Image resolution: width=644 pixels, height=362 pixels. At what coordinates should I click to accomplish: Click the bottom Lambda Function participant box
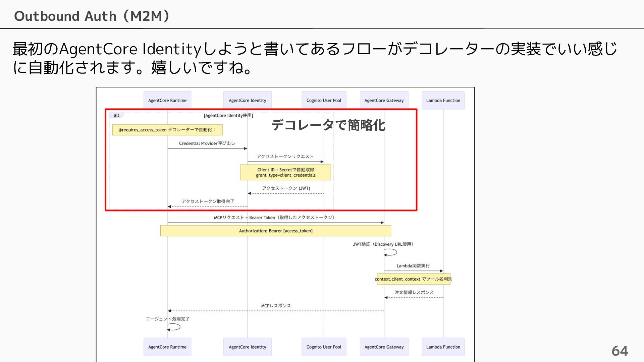[443, 347]
